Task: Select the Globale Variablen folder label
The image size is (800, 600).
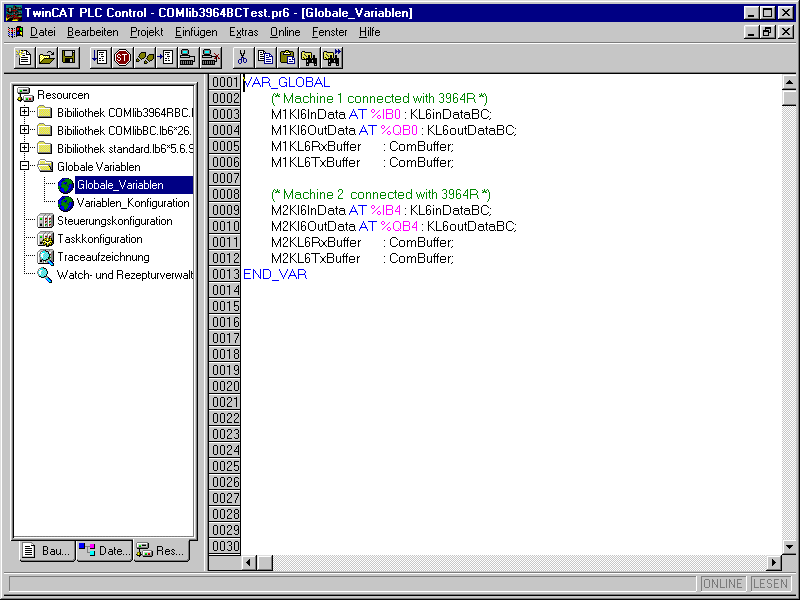Action: [x=98, y=167]
